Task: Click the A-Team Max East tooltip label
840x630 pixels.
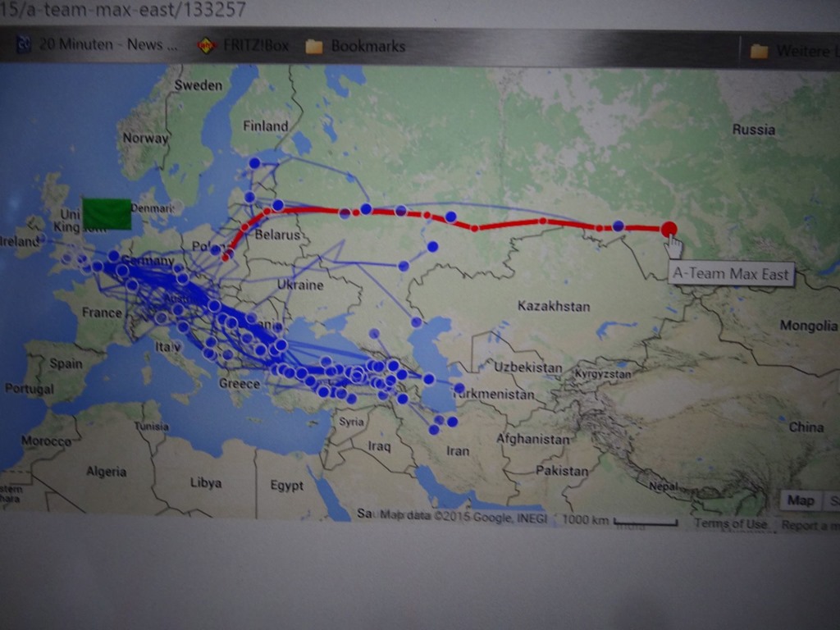Action: pos(731,274)
